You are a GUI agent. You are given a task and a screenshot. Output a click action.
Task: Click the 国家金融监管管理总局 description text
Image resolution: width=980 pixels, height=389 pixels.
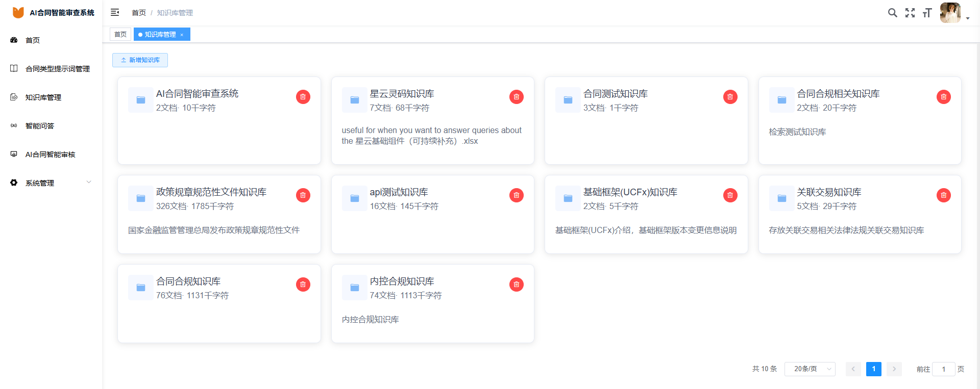(x=214, y=230)
